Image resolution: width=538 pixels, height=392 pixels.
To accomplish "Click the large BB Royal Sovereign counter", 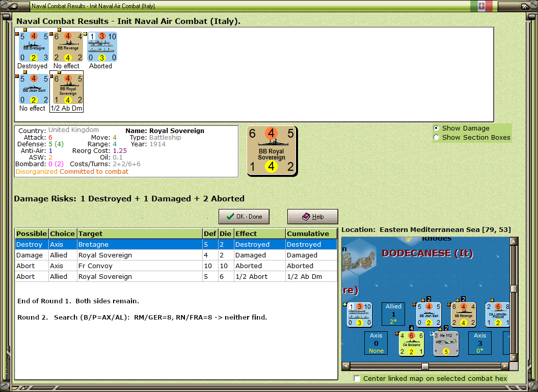I will click(x=272, y=151).
